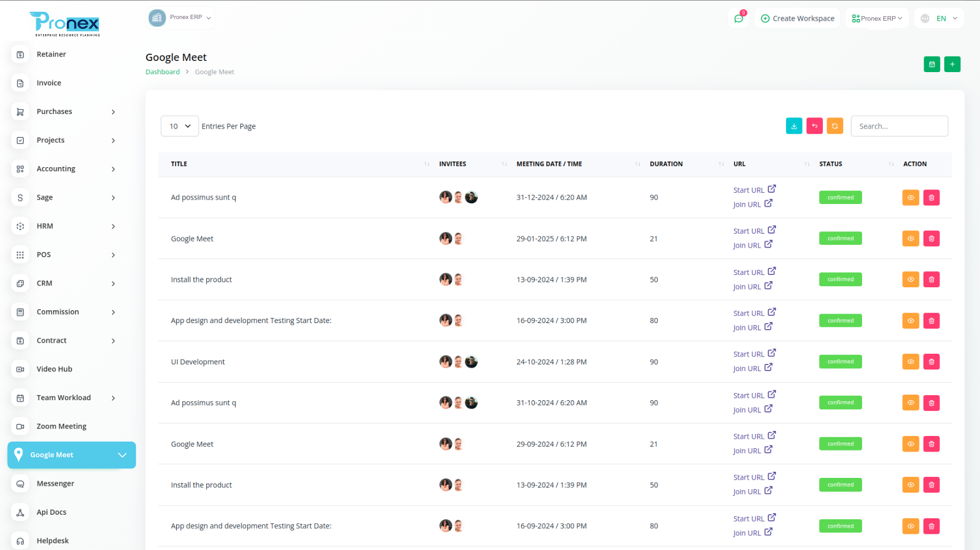Click the pink reset icon button
The width and height of the screenshot is (980, 550).
pyautogui.click(x=815, y=126)
